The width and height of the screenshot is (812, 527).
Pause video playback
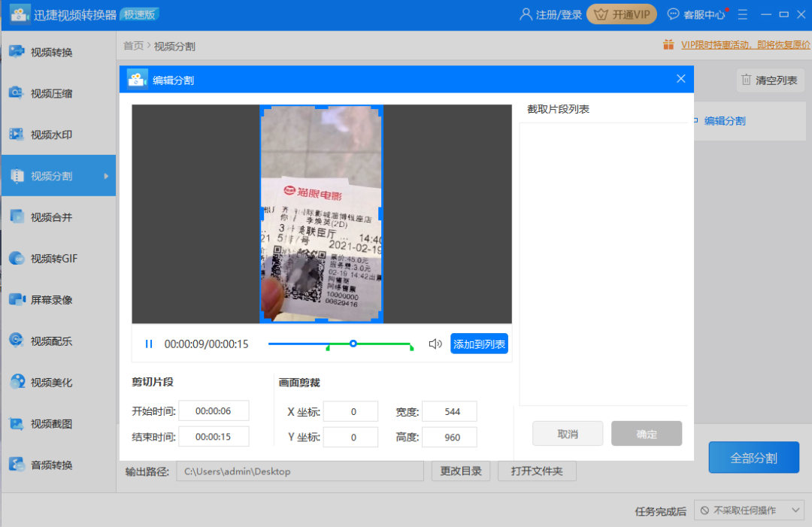click(149, 344)
